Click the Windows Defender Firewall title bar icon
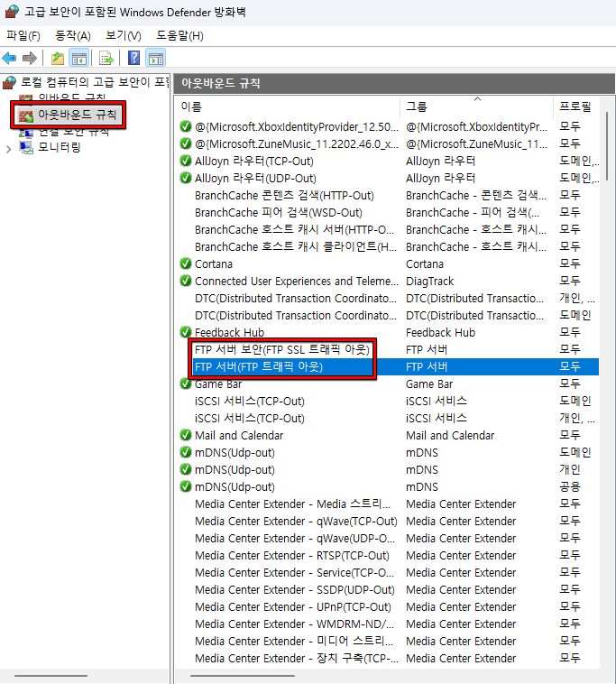The width and height of the screenshot is (616, 684). pyautogui.click(x=12, y=12)
